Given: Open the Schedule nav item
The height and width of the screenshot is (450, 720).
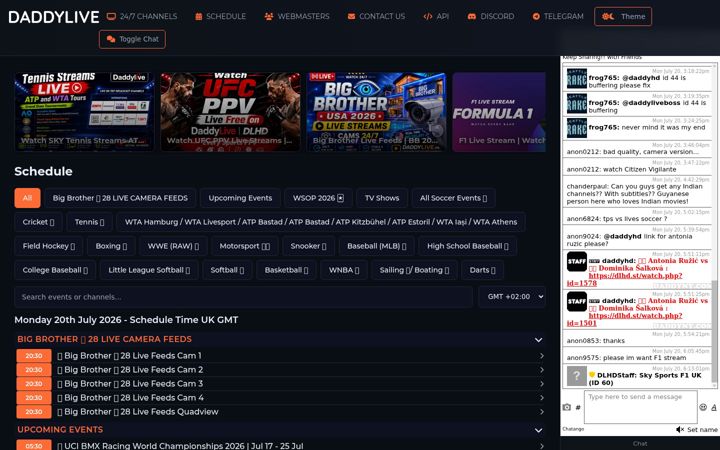Looking at the screenshot, I should (220, 17).
